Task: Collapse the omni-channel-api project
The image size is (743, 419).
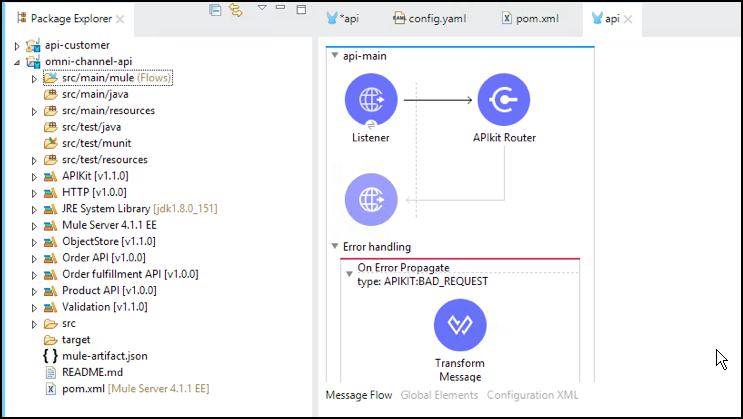Action: point(17,62)
